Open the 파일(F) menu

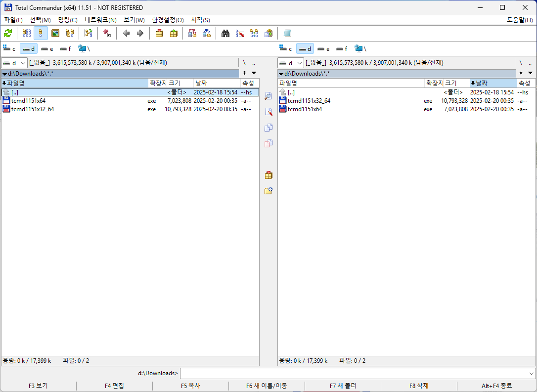(x=13, y=20)
